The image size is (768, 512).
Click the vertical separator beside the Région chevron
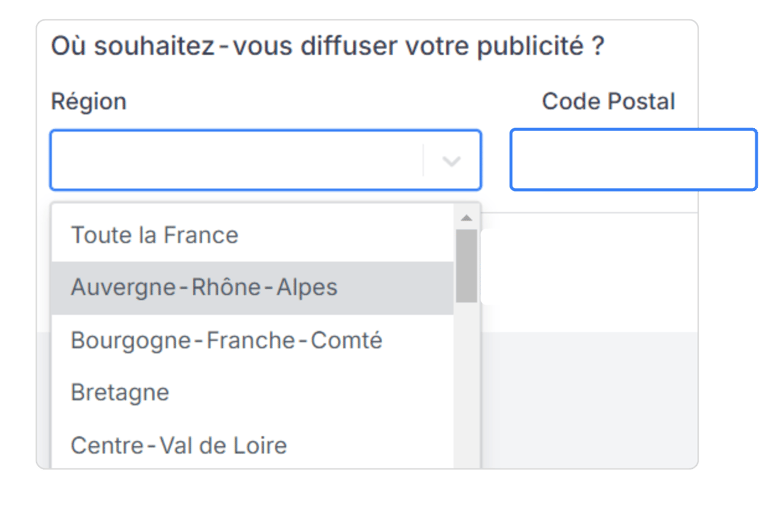[x=424, y=160]
